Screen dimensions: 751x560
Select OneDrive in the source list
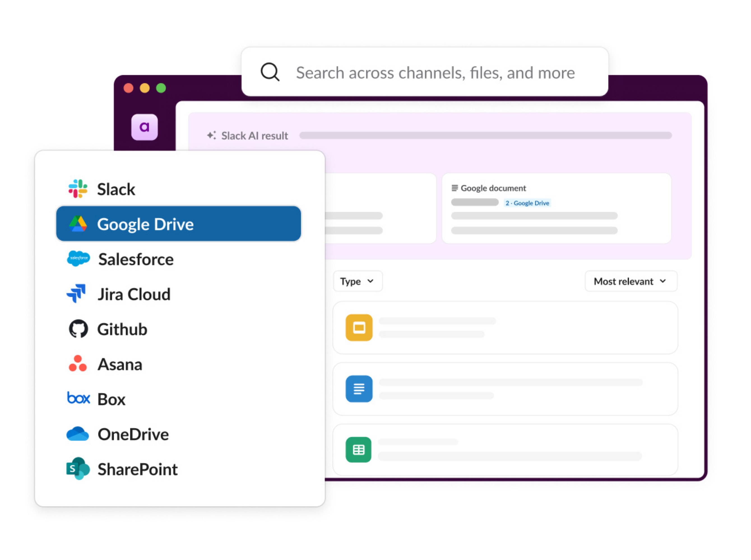179,434
